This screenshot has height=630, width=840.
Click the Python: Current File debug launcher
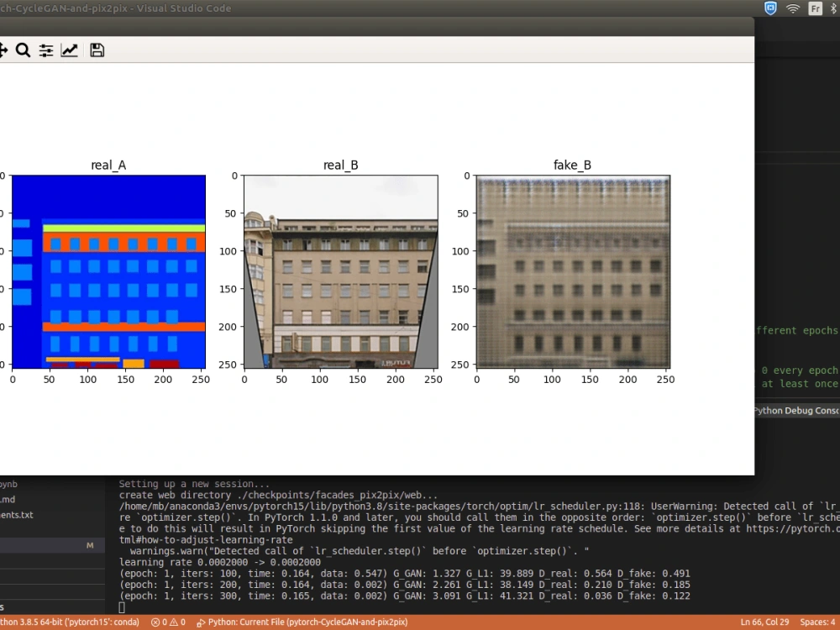[302, 622]
